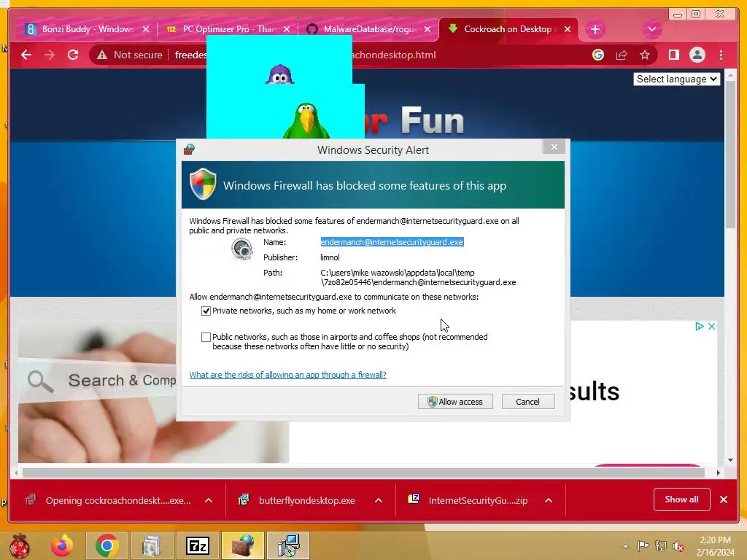Show all downloads
The image size is (747, 560).
click(681, 499)
